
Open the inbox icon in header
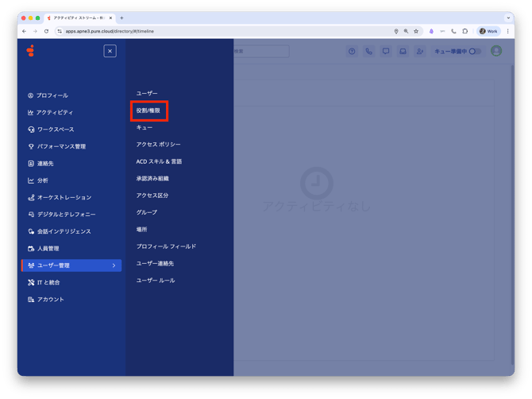tap(403, 52)
